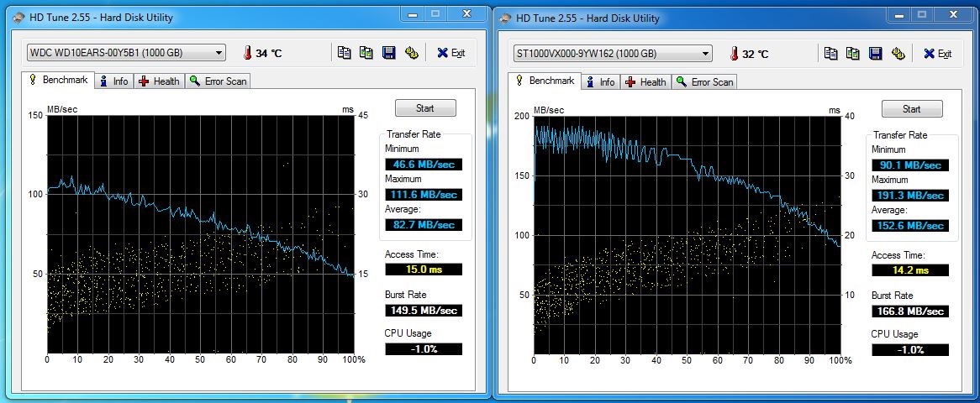Click copy-text icon in ST1000VX000 window

pyautogui.click(x=830, y=54)
